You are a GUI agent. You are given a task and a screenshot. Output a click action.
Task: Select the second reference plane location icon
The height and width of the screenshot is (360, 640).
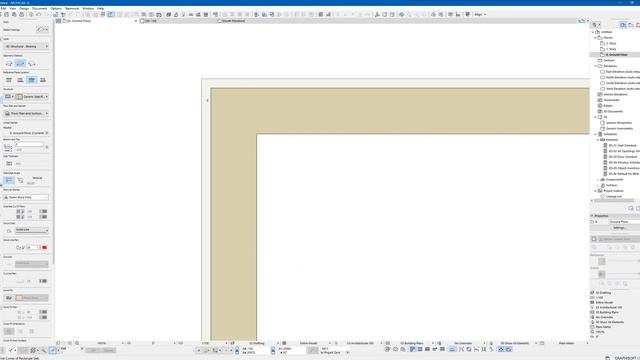tap(20, 80)
